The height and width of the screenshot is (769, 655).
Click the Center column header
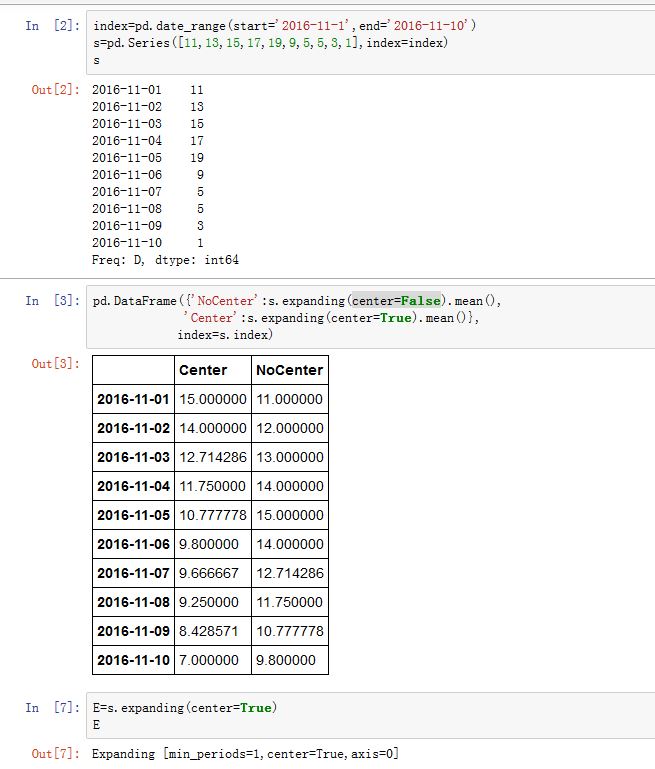[x=202, y=370]
